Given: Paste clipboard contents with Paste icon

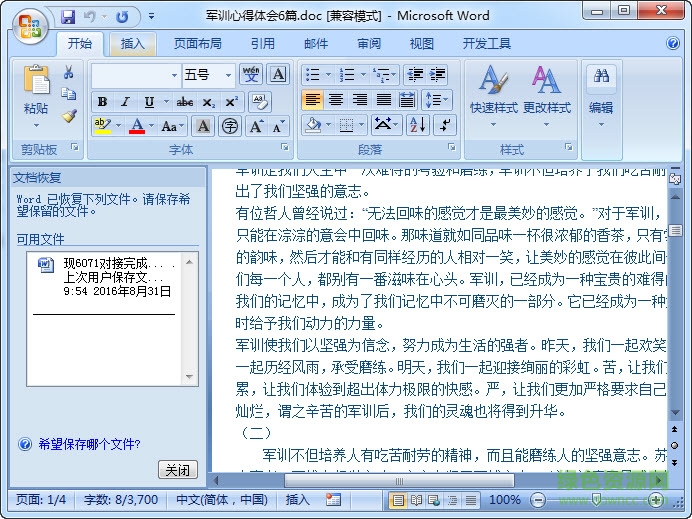Looking at the screenshot, I should 36,79.
